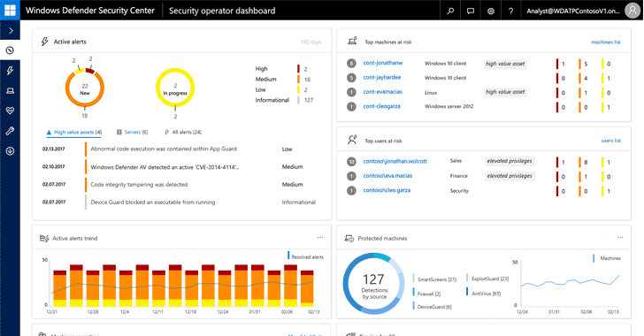Open settings gear in header
This screenshot has width=644, height=336.
[490, 11]
